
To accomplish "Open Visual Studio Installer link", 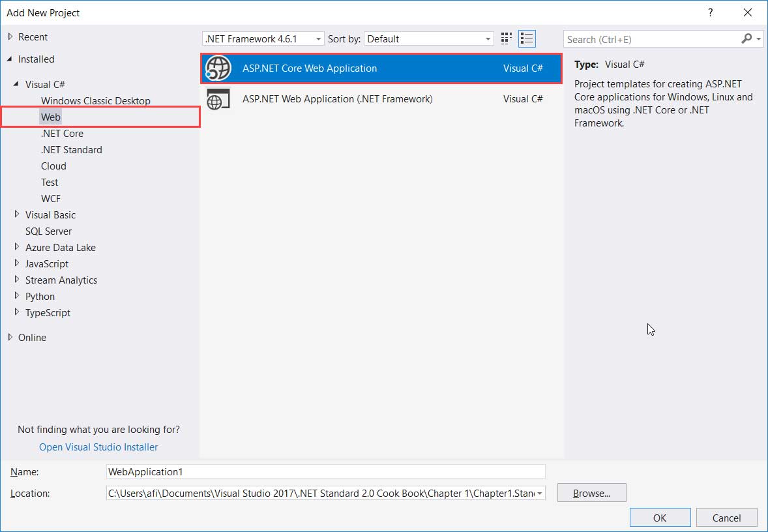I will click(98, 447).
